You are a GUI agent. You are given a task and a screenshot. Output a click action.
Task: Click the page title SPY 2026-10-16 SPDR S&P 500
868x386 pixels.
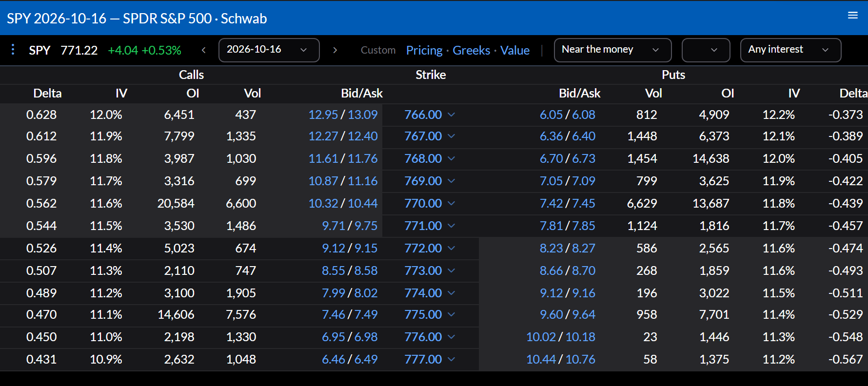pos(137,19)
